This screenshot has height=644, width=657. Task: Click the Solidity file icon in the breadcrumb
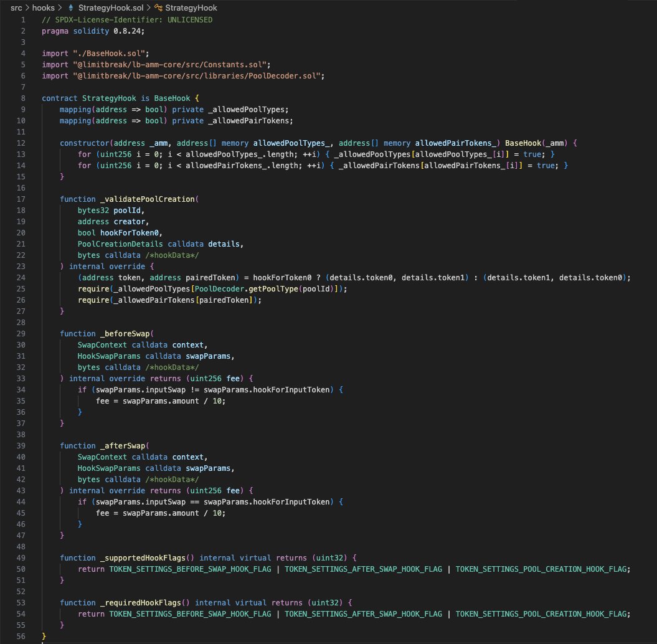coord(71,7)
